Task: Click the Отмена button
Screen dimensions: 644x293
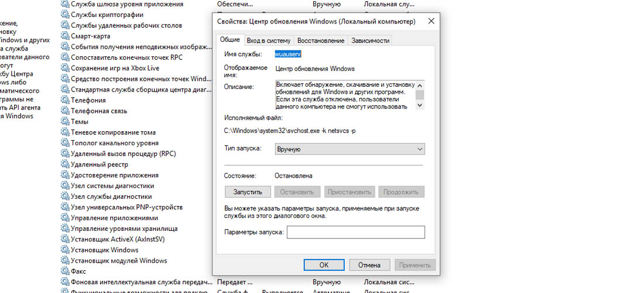Action: tap(369, 265)
